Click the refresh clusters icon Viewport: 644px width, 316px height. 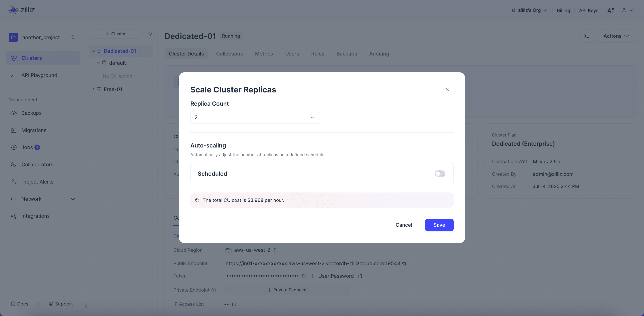point(150,34)
